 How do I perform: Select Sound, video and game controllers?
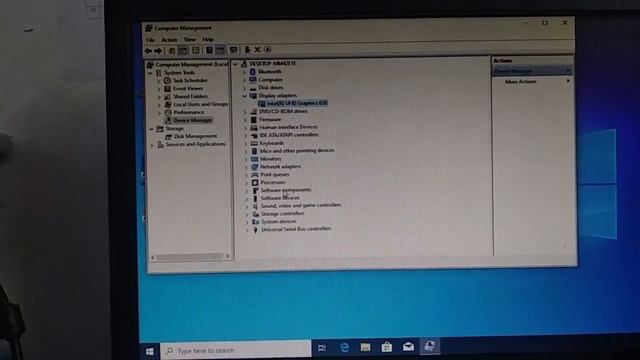pos(301,206)
